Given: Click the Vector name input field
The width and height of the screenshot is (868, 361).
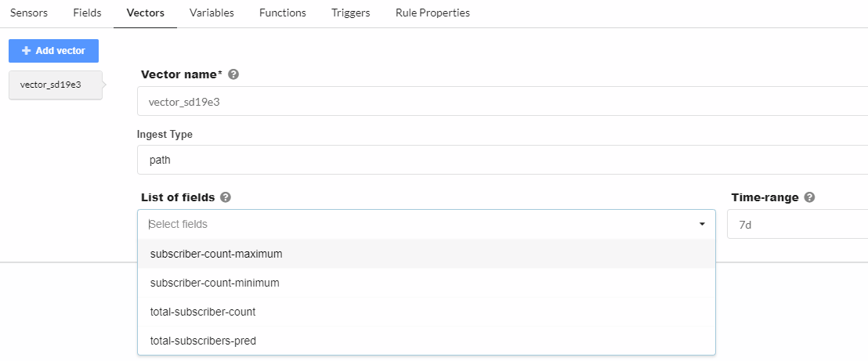Looking at the screenshot, I should point(501,101).
